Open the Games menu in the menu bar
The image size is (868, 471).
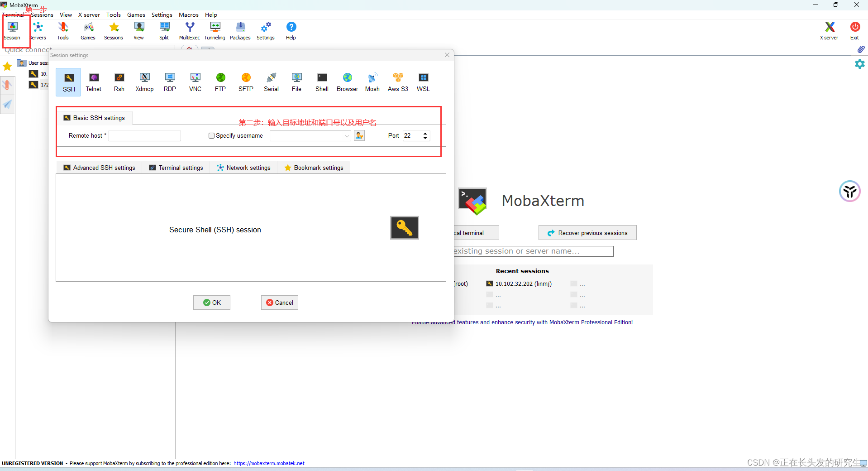click(x=136, y=15)
